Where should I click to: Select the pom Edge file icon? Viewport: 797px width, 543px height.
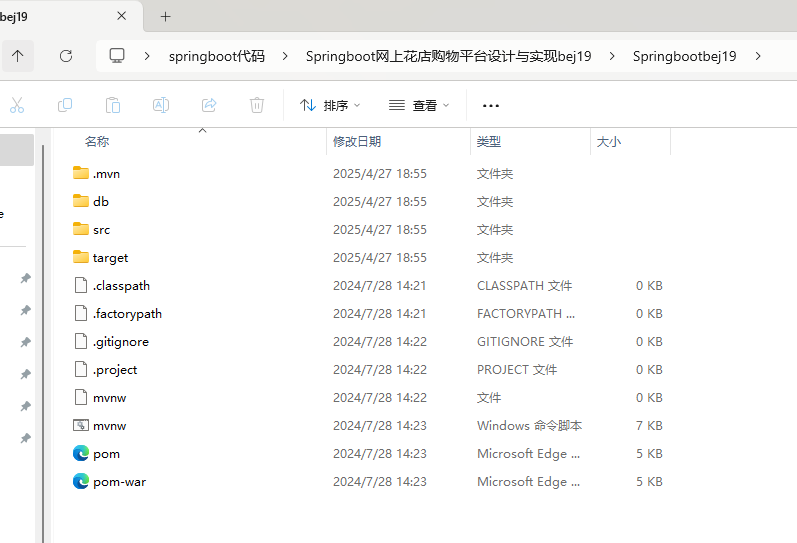tap(81, 453)
